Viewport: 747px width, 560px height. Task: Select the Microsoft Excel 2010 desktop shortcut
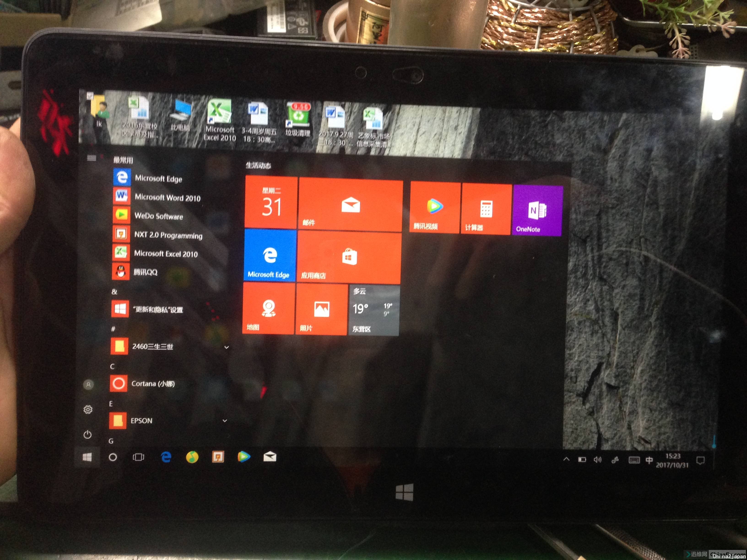click(x=220, y=121)
